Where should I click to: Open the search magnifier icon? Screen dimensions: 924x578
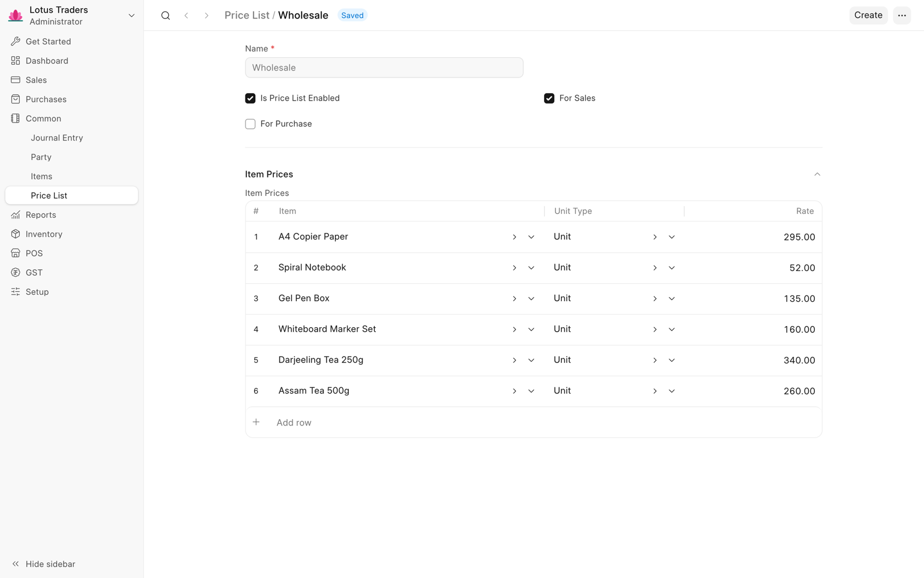click(166, 16)
